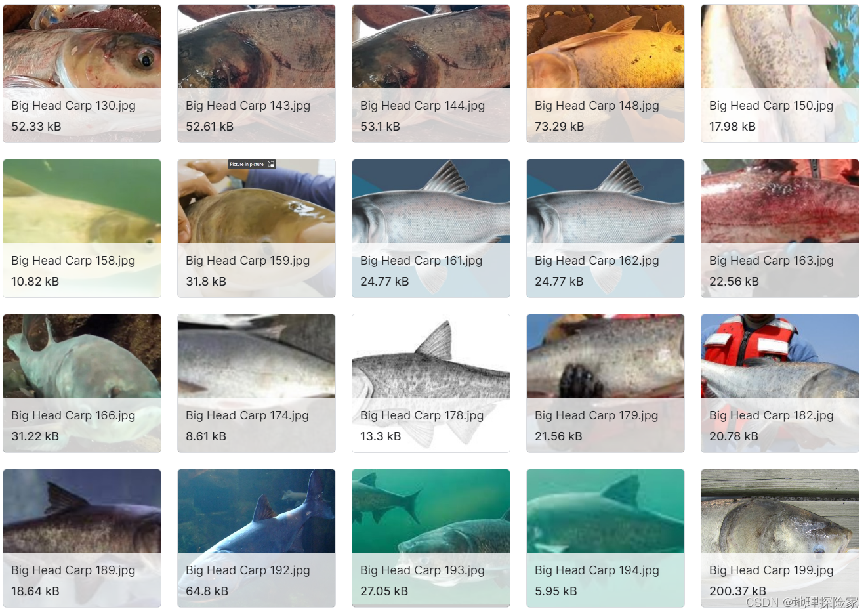Open Big Head Carp 130.jpg thumbnail

[82, 74]
